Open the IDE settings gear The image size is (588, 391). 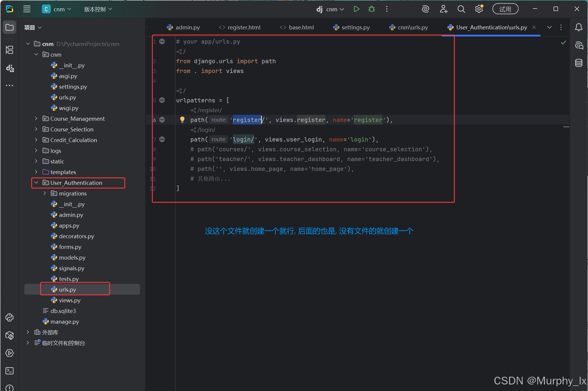[479, 9]
